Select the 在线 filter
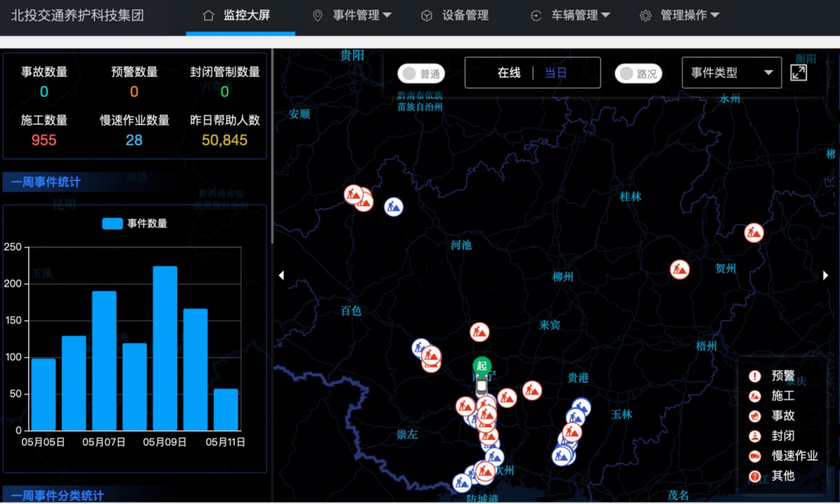 pyautogui.click(x=509, y=73)
